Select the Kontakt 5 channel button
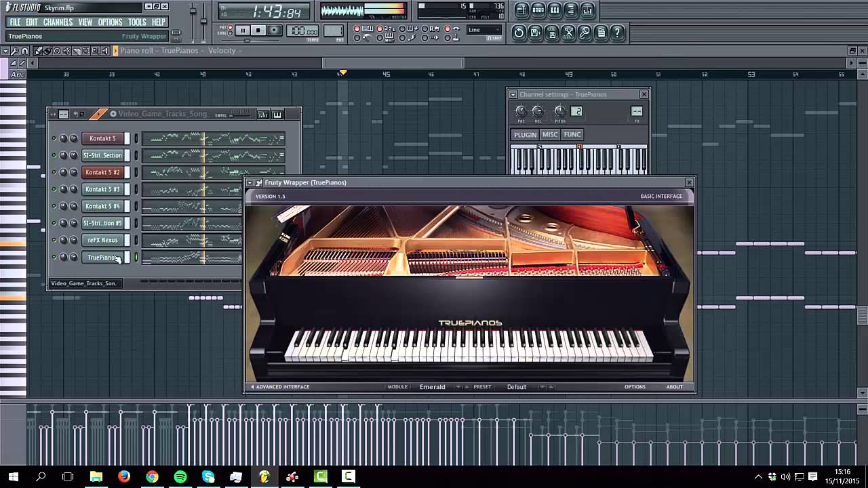 click(103, 138)
